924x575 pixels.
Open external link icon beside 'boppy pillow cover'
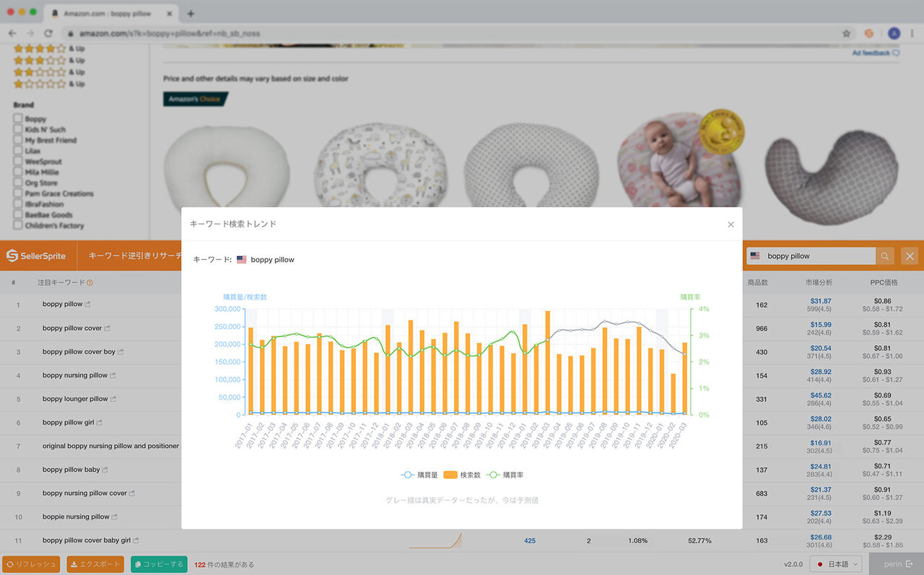coord(108,328)
